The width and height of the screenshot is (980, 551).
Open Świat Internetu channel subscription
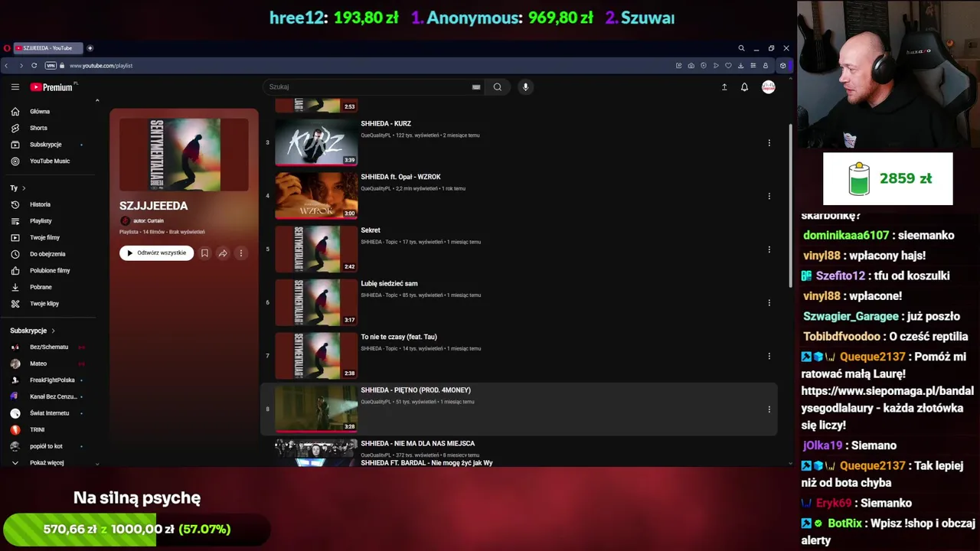click(x=50, y=413)
